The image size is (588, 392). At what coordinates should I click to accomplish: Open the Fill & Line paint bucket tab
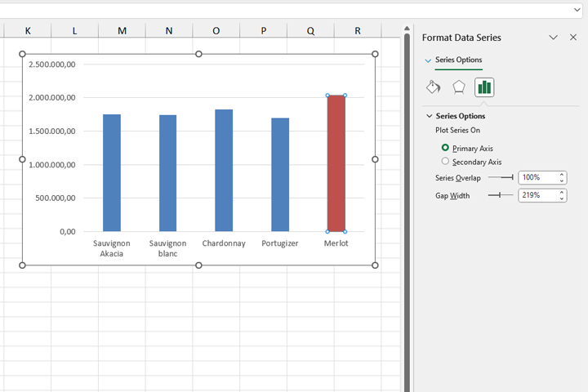click(434, 87)
